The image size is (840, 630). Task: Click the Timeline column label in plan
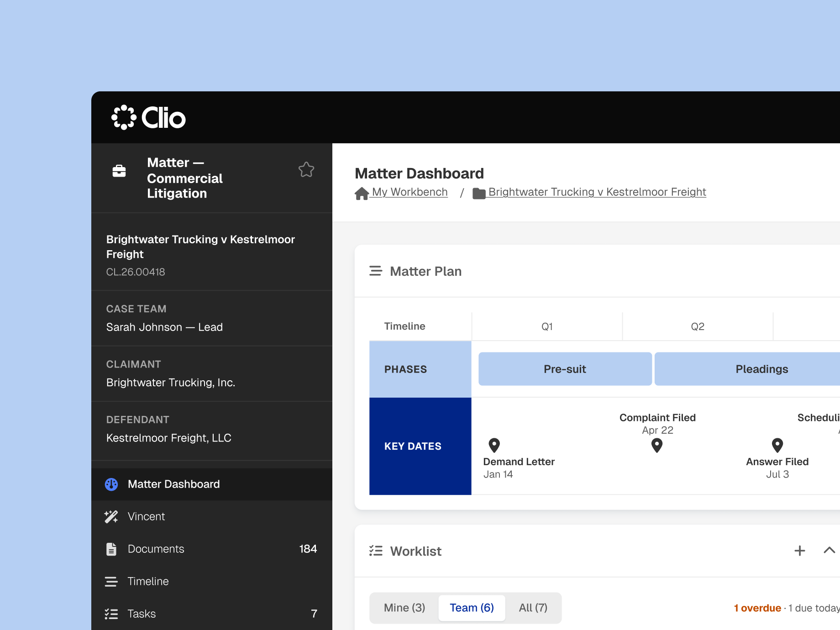pyautogui.click(x=405, y=326)
